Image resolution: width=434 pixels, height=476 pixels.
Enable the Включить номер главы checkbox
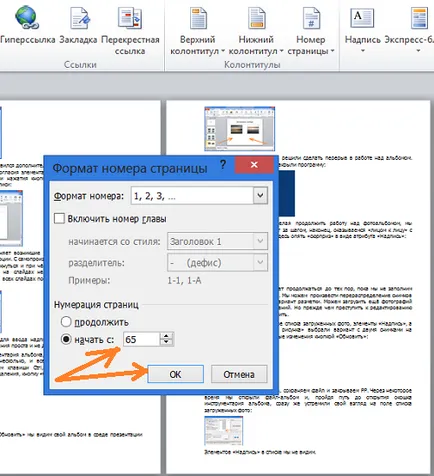pyautogui.click(x=59, y=219)
